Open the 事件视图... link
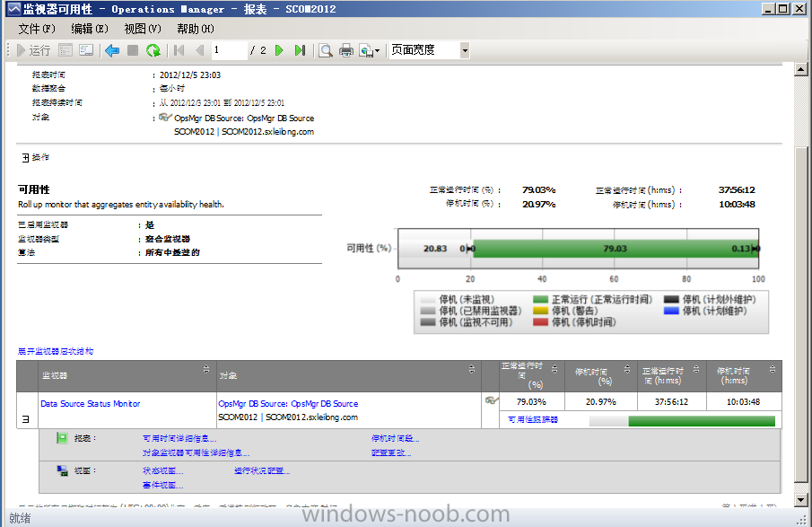 pyautogui.click(x=162, y=485)
